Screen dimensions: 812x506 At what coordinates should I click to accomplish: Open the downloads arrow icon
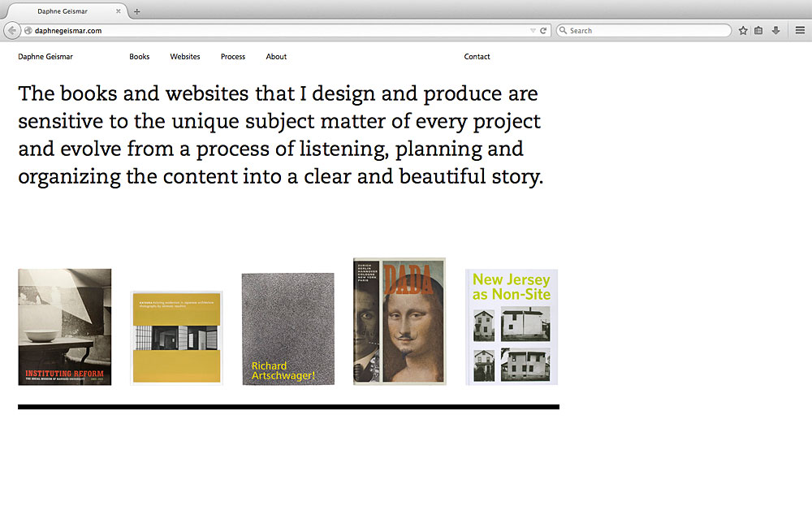tap(775, 31)
